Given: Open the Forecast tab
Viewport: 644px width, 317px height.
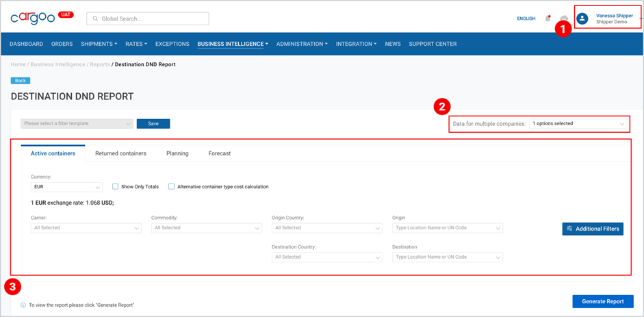Looking at the screenshot, I should coord(219,153).
